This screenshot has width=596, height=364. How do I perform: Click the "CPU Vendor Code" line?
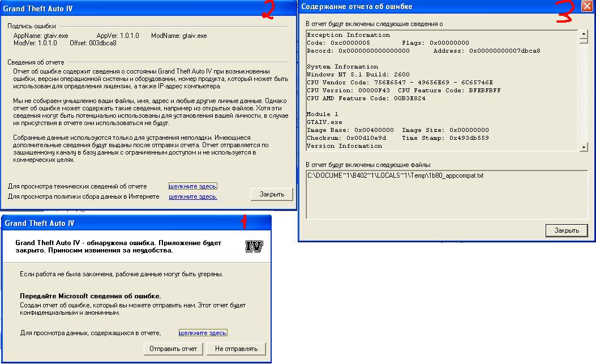(x=400, y=83)
